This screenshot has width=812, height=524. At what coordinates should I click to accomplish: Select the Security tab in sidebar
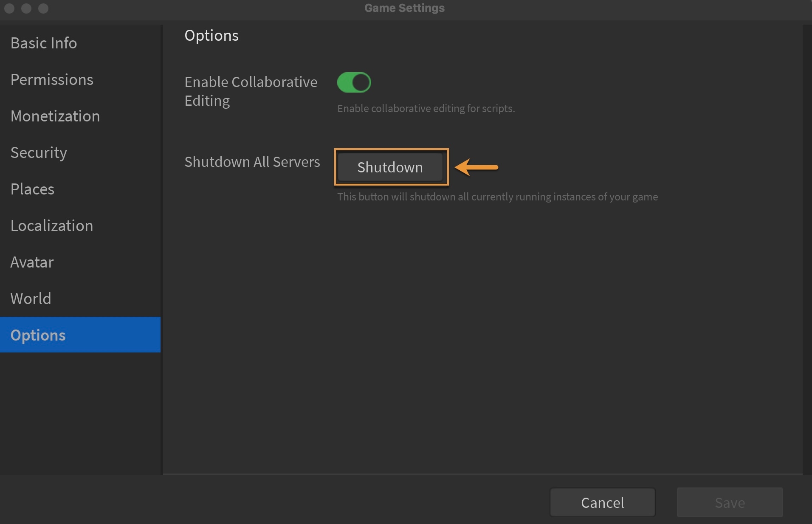click(x=39, y=152)
